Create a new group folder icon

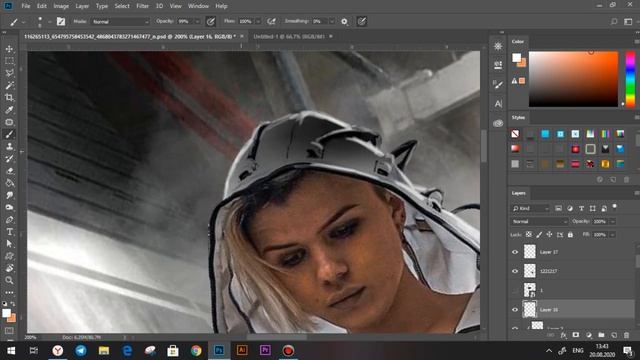pyautogui.click(x=601, y=335)
